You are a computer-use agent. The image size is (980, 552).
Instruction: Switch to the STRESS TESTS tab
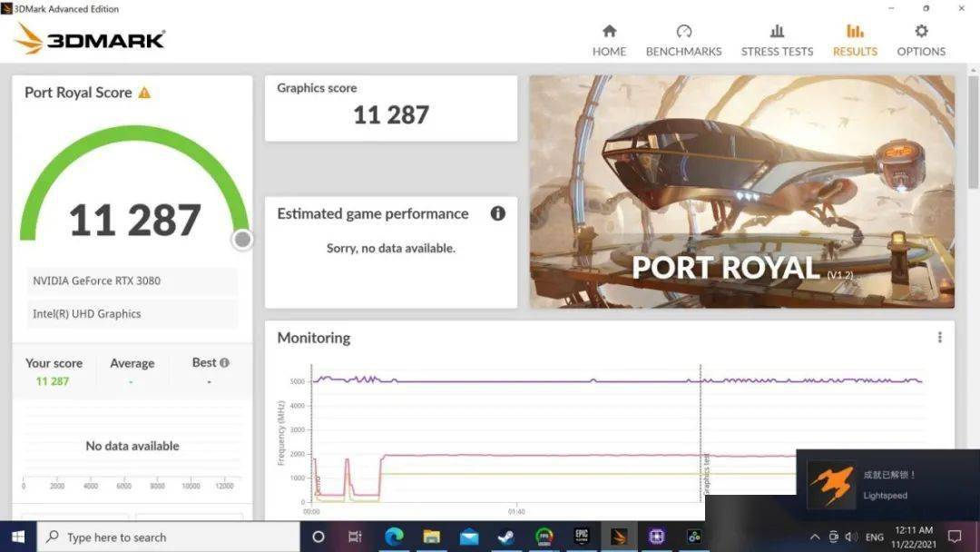(x=777, y=41)
